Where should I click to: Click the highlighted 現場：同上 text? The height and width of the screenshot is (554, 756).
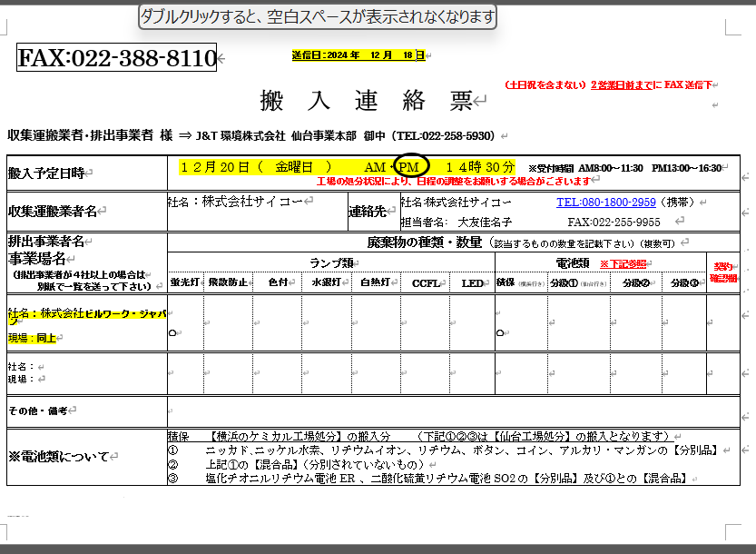(x=32, y=338)
